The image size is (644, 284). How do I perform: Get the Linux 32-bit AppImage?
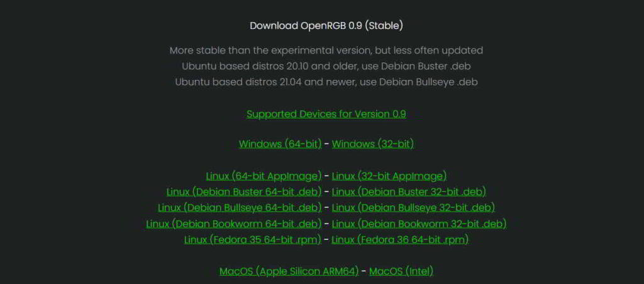(389, 176)
